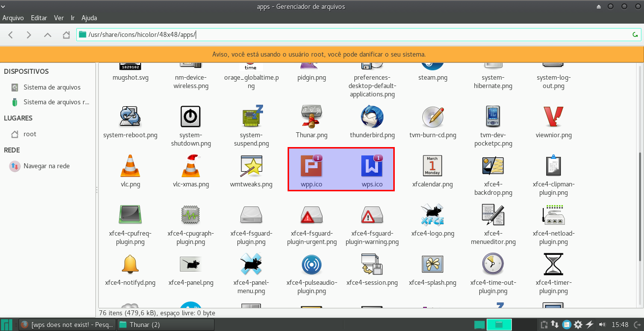Select the xfce4-logo.png mouse icon
Viewport: 644px width, 331px height.
point(433,215)
